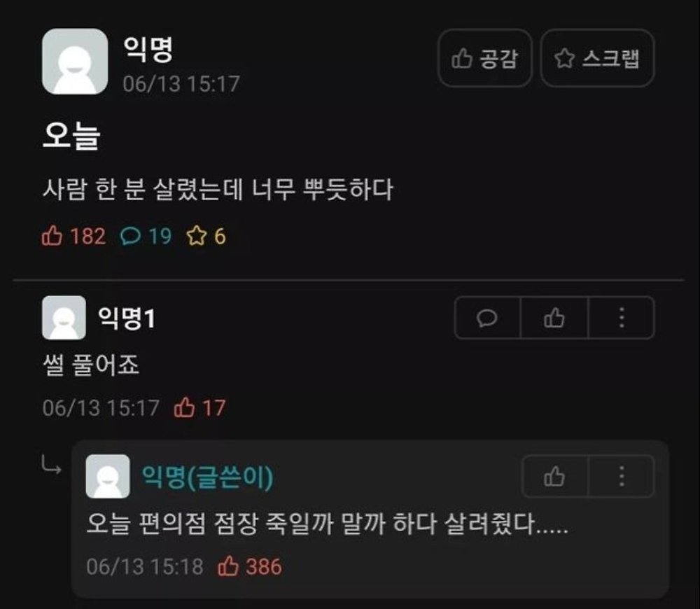This screenshot has height=609, width=700.
Task: Open the three-dot menu on 익명(글쓴이) reply
Action: coord(622,477)
